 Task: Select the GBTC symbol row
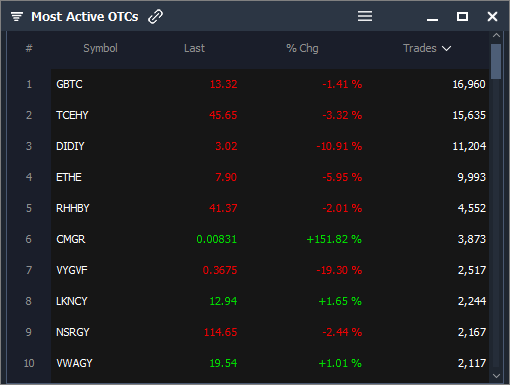270,84
